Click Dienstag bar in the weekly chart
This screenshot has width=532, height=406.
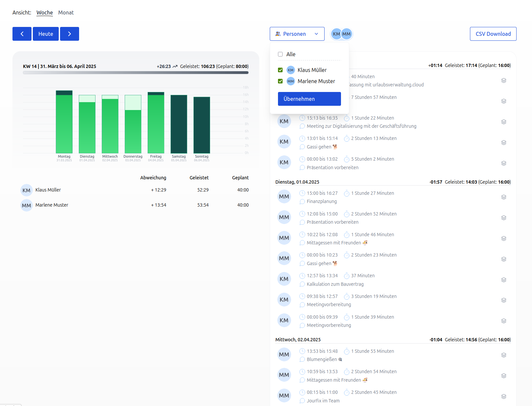(87, 124)
